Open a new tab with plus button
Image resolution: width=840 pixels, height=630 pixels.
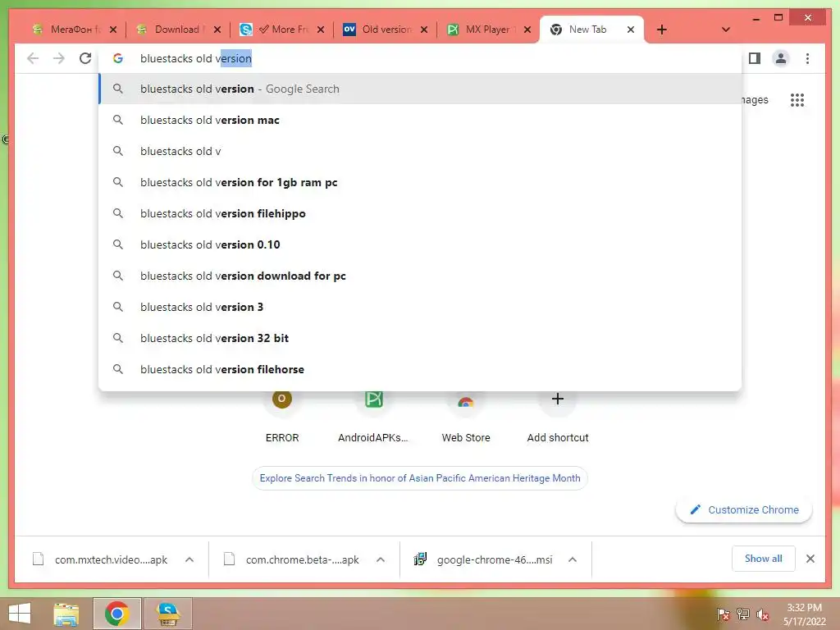click(x=662, y=30)
